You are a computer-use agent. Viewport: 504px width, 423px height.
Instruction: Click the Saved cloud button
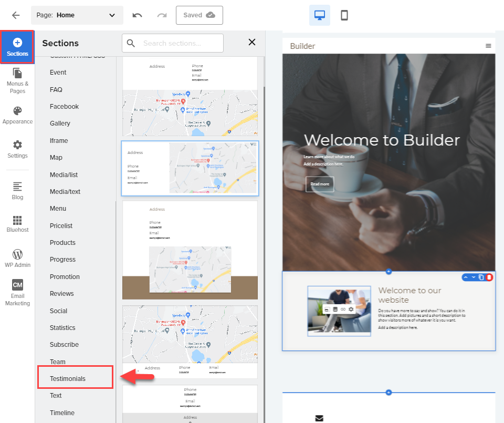pos(199,15)
